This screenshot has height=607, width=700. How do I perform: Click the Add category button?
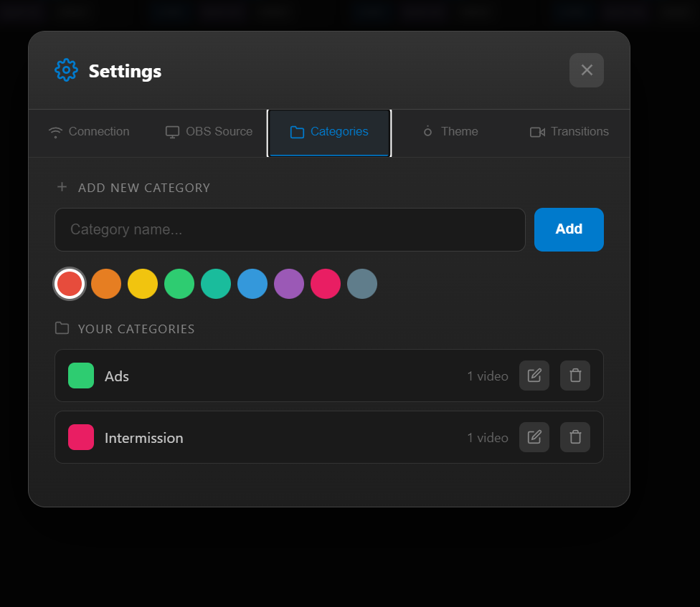tap(569, 229)
